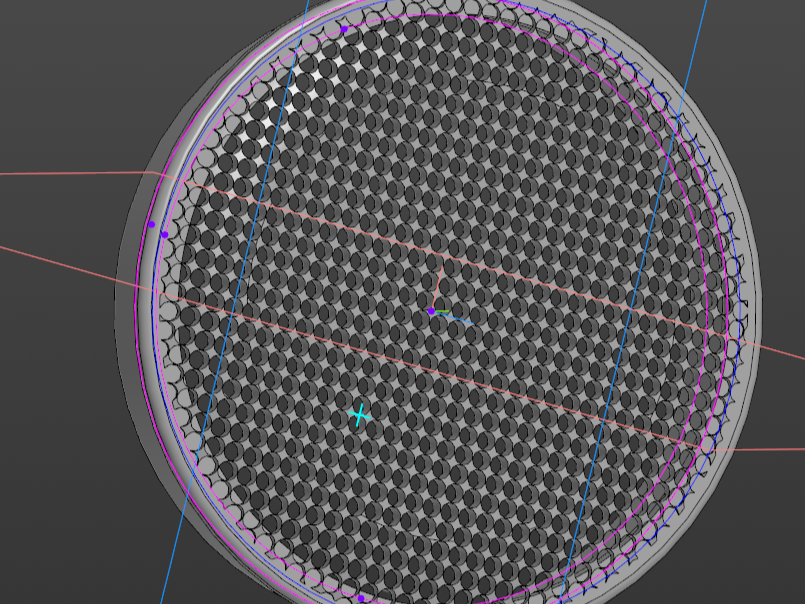Select the purple point at the disc's bottom edge
The width and height of the screenshot is (805, 604).
click(x=361, y=599)
